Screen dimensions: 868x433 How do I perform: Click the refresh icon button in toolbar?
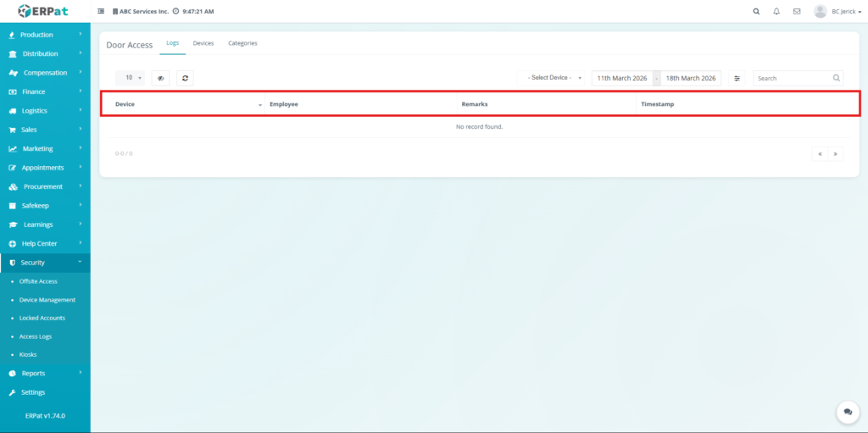pyautogui.click(x=185, y=78)
